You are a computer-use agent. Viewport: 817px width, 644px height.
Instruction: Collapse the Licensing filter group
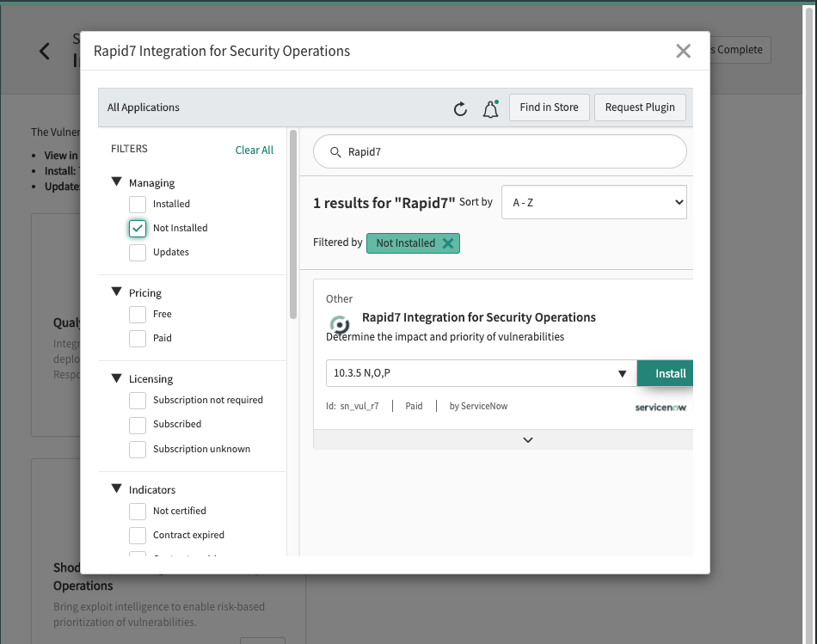pos(116,377)
